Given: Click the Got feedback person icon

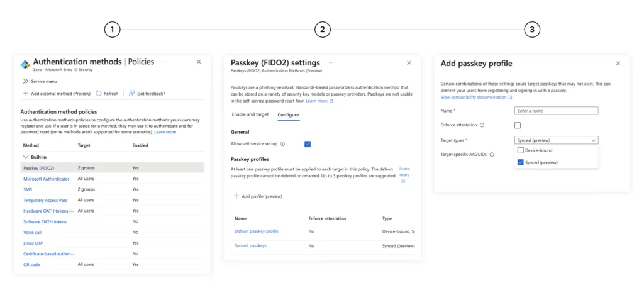Looking at the screenshot, I should pos(131,94).
